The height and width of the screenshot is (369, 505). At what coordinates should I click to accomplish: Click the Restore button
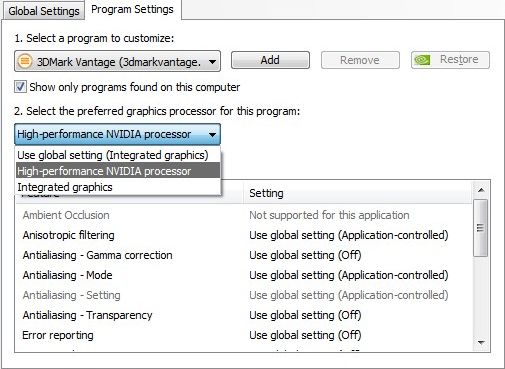pyautogui.click(x=450, y=60)
